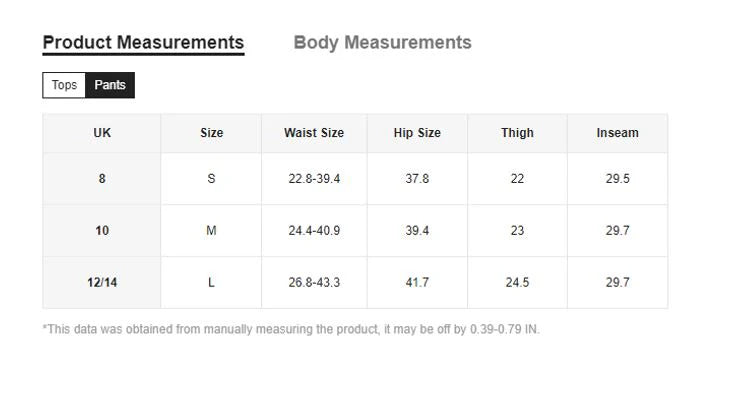Click the manual measurement disclaimer note

click(291, 329)
